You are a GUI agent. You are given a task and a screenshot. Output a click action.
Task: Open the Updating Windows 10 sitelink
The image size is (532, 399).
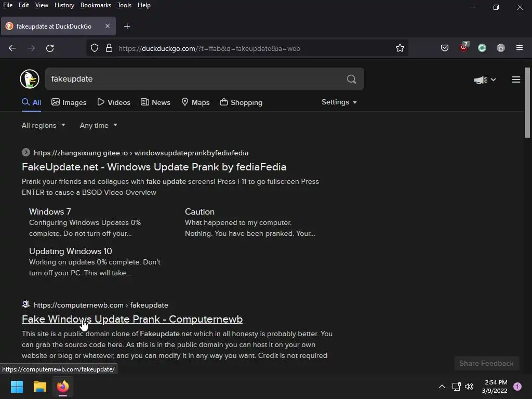point(71,251)
